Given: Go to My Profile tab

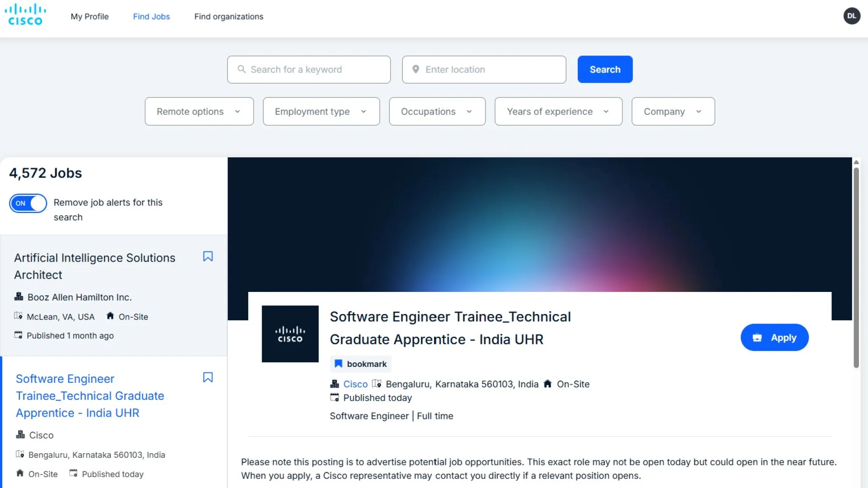Looking at the screenshot, I should (x=90, y=16).
